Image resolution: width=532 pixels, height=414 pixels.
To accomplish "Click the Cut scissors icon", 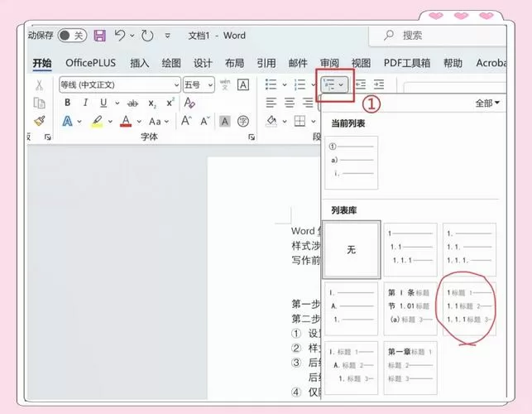I will coord(40,85).
